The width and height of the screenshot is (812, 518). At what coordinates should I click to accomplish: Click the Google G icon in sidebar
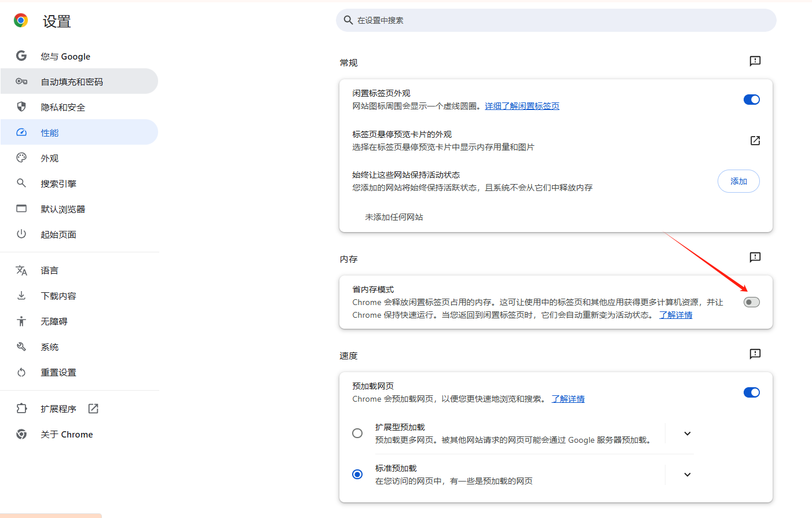click(21, 56)
